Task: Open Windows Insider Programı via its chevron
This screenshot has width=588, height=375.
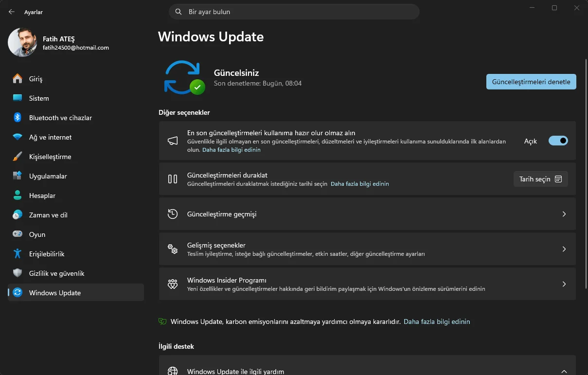Action: tap(564, 284)
